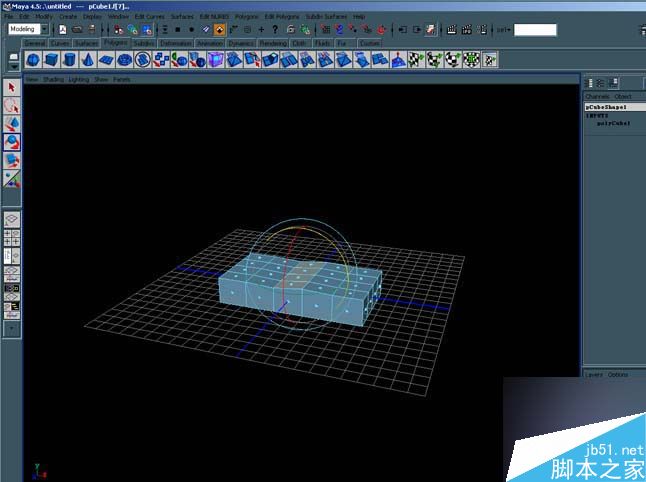
Task: Open the Create menu
Action: click(x=68, y=16)
